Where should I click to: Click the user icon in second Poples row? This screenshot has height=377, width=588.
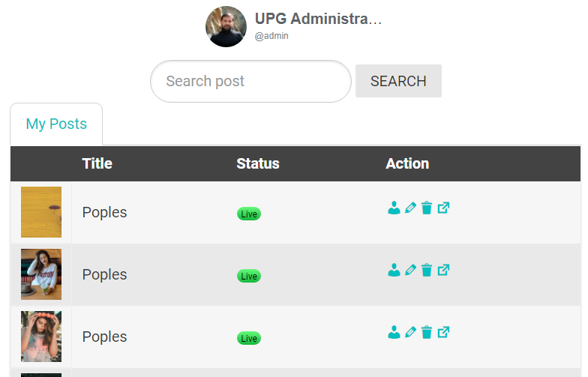394,270
